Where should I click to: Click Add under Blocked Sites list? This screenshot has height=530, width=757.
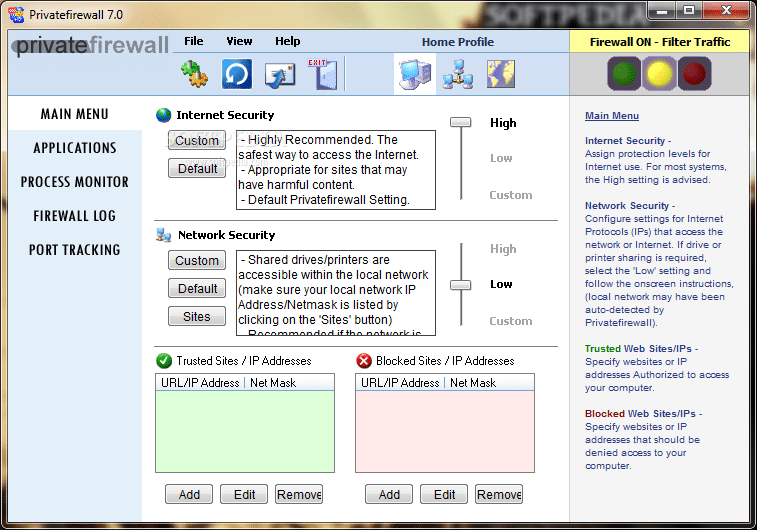(389, 494)
